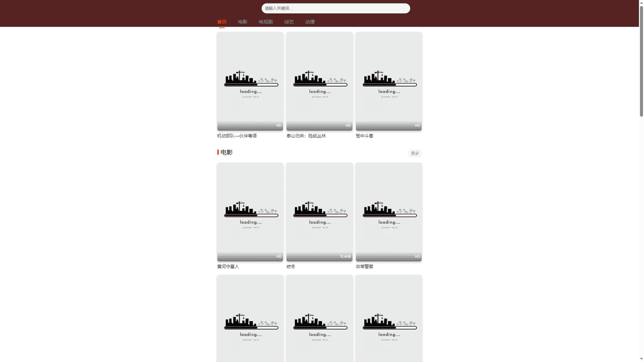The height and width of the screenshot is (362, 644).
Task: Click the HD badge on 机动部队—伙伴粤语 poster
Action: pos(279,126)
